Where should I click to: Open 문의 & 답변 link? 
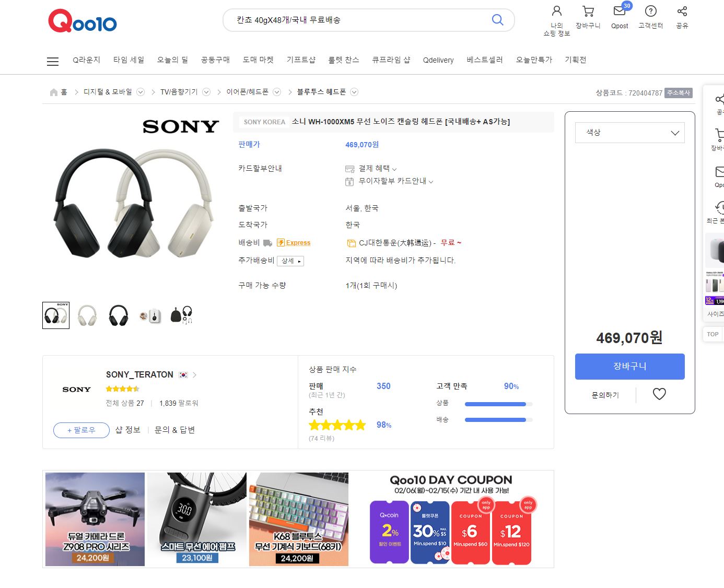pyautogui.click(x=174, y=430)
